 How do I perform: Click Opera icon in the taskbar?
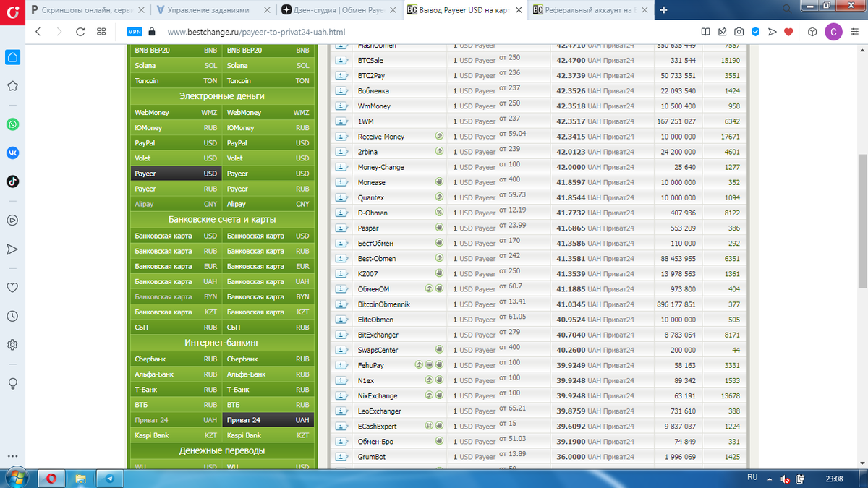pos(52,479)
